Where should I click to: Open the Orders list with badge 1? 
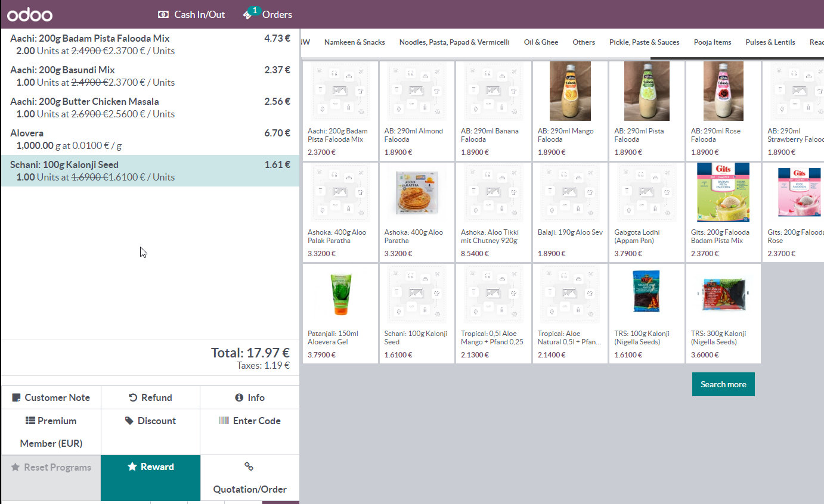[268, 14]
